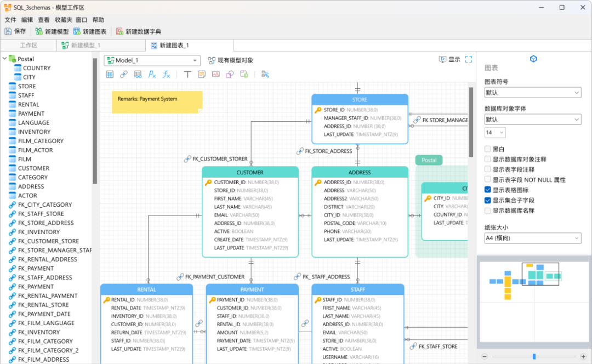The width and height of the screenshot is (592, 364).
Task: Open the 收藏夹 menu
Action: [63, 20]
